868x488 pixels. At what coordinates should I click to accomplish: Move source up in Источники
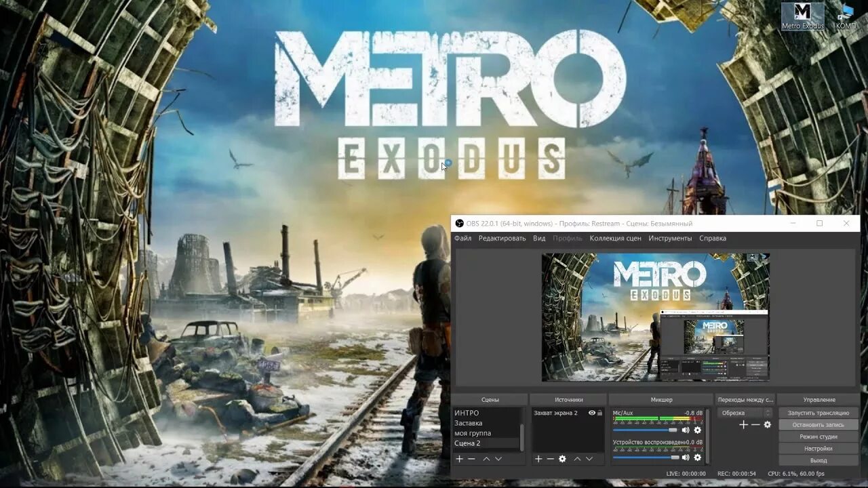pyautogui.click(x=577, y=459)
